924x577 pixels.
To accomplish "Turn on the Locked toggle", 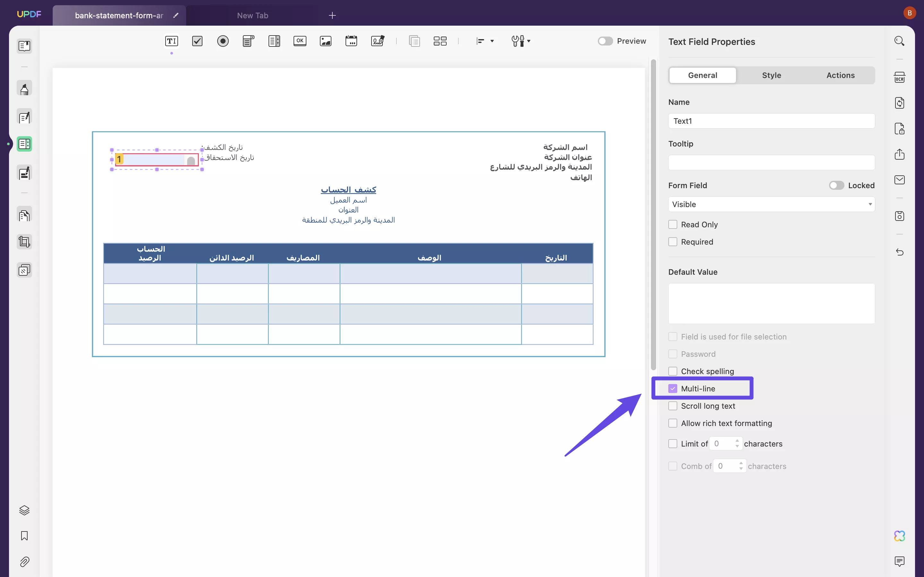I will 836,186.
